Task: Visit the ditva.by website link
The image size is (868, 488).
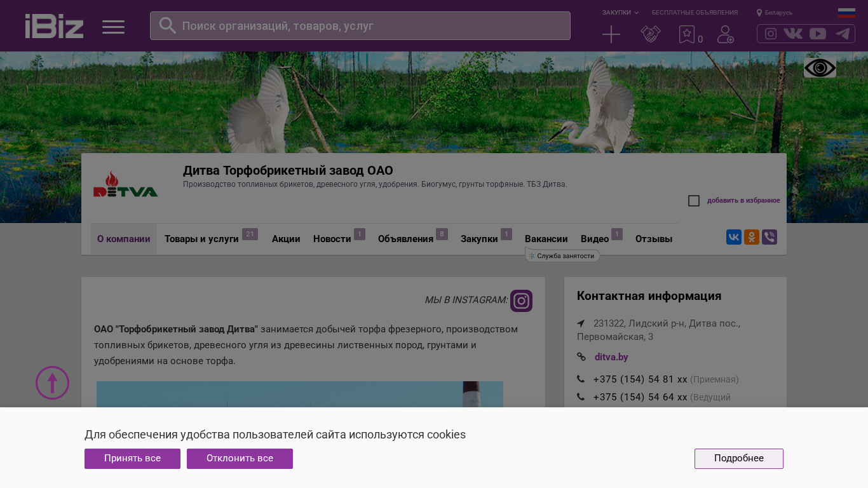Action: pyautogui.click(x=611, y=357)
